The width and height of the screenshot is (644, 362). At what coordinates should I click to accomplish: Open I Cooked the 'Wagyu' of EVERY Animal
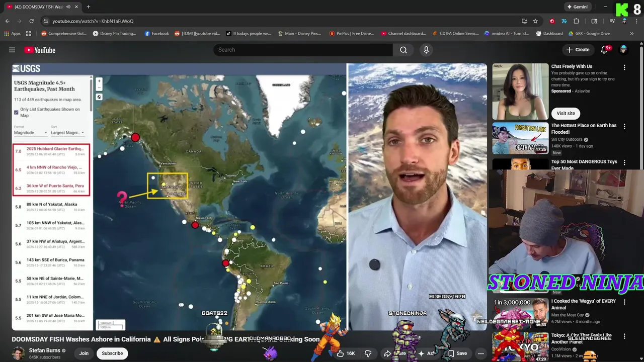click(584, 304)
